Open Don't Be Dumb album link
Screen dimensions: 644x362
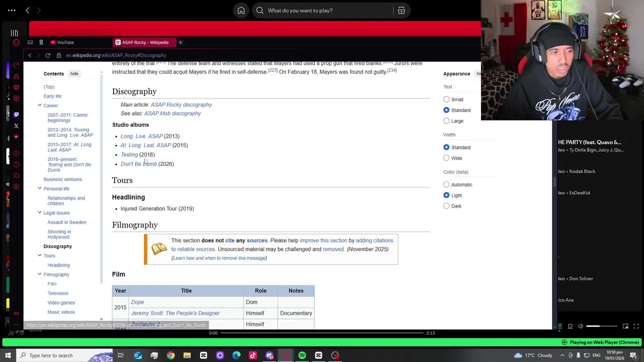click(138, 164)
